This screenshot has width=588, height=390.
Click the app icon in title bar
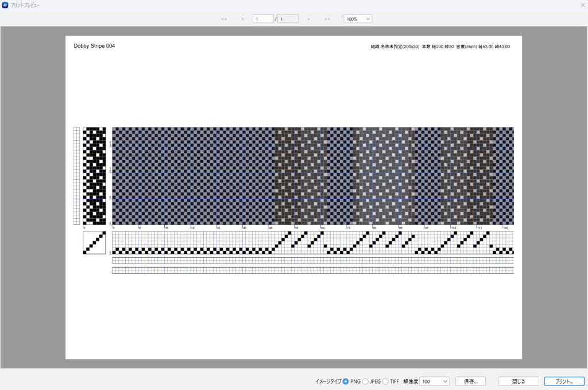5,5
